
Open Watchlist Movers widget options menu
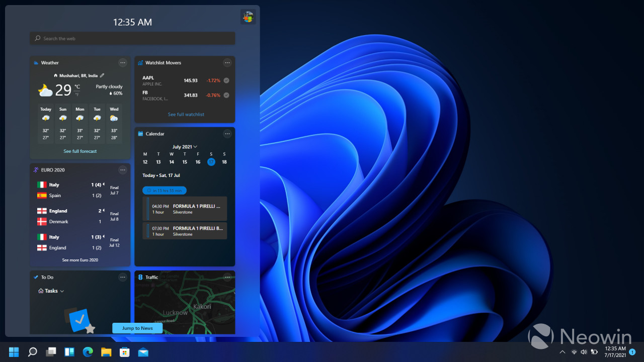tap(227, 63)
